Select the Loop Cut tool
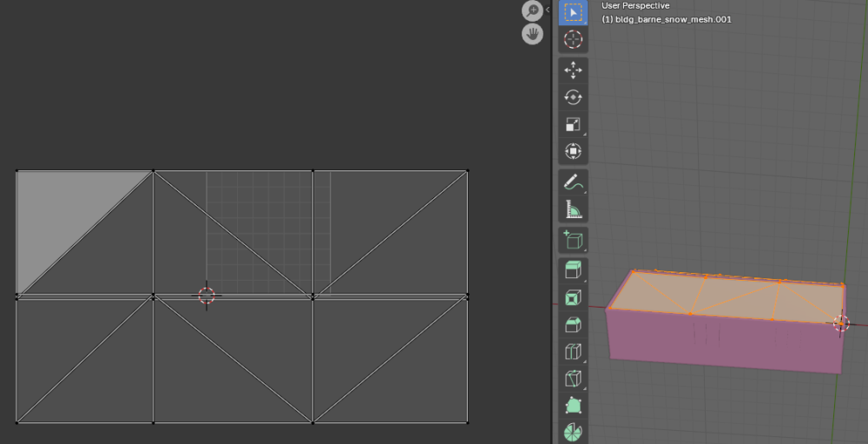868x444 pixels. (x=573, y=352)
